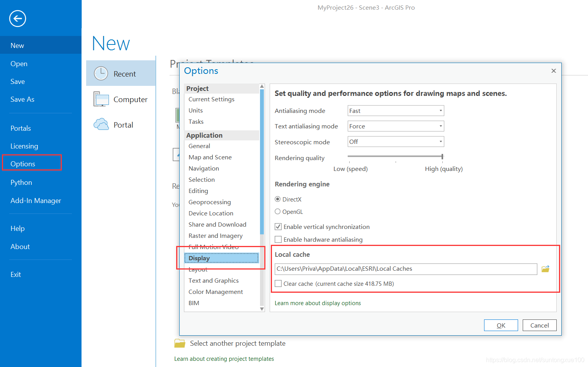Open Stereoscopic mode dropdown

[x=396, y=142]
